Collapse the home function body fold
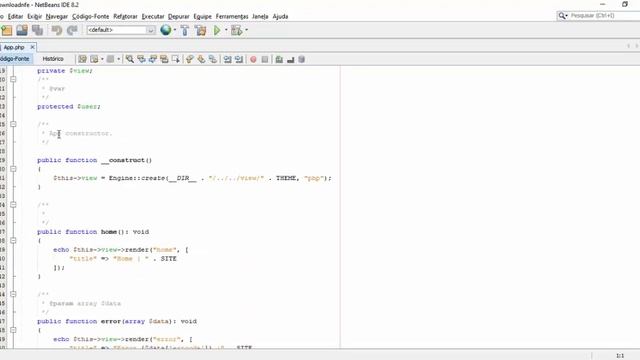 pos(13,241)
